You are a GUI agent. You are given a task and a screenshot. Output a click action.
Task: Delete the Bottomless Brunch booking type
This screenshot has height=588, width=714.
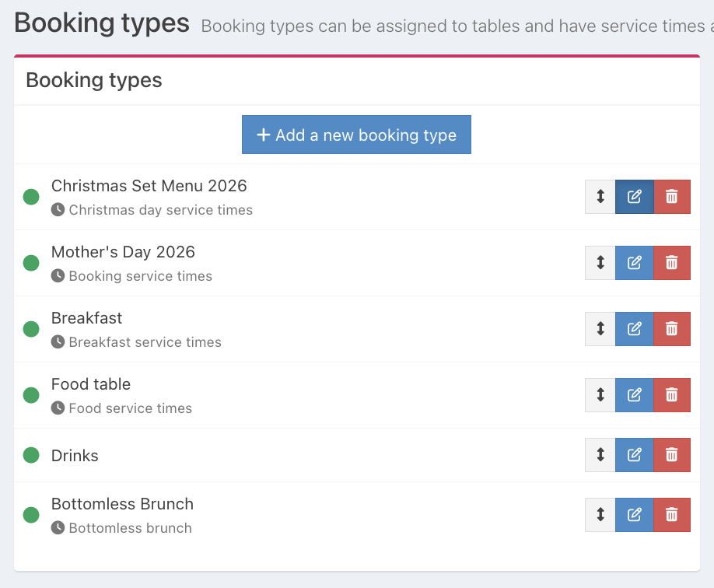pyautogui.click(x=672, y=514)
